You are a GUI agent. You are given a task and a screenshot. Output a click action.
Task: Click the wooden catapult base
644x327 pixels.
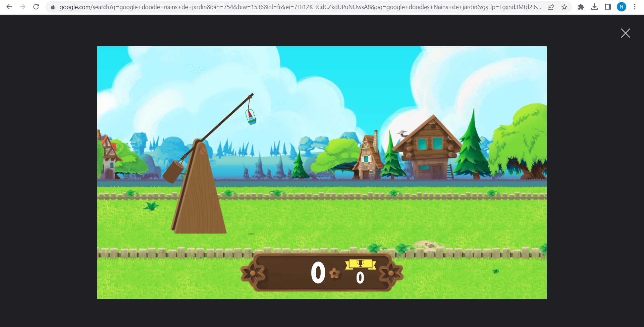[x=199, y=201]
